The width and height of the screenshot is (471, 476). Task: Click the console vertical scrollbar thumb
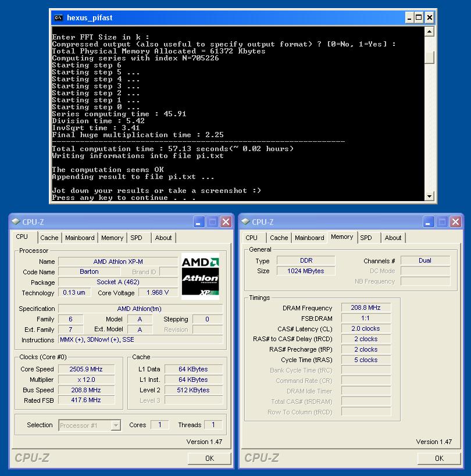[x=429, y=58]
